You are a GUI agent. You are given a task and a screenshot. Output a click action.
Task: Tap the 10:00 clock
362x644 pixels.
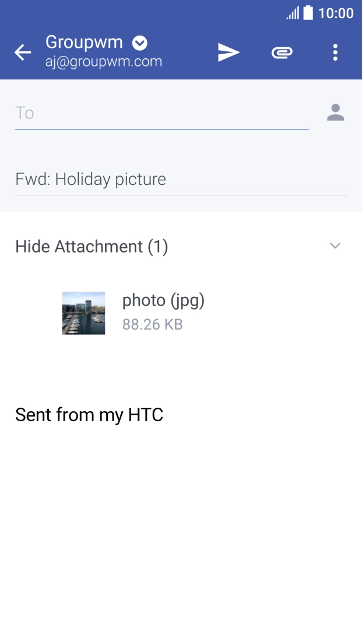336,13
